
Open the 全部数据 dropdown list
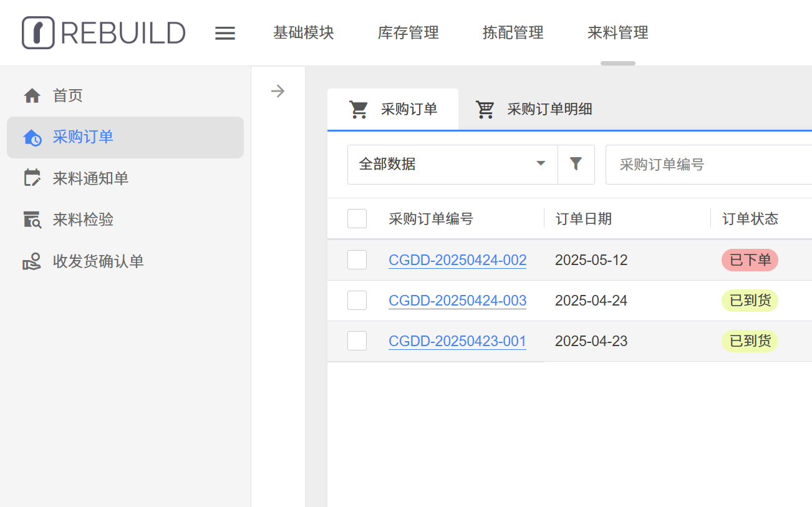(x=452, y=164)
